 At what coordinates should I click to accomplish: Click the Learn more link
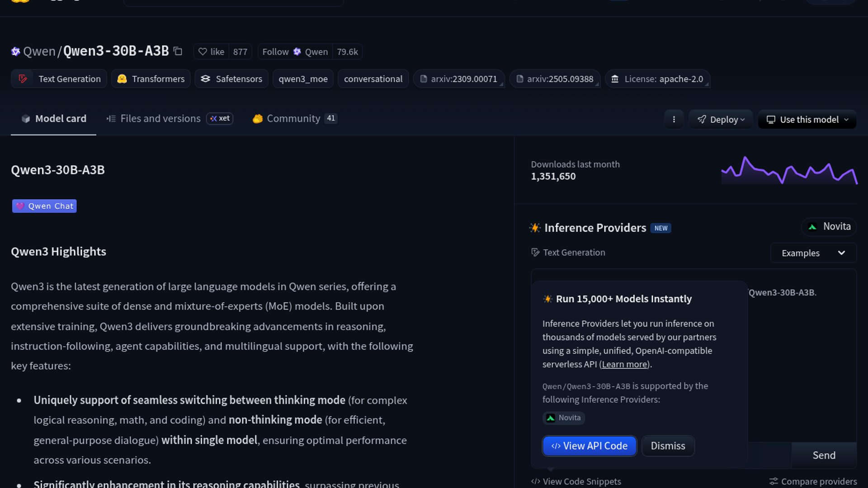pos(624,364)
